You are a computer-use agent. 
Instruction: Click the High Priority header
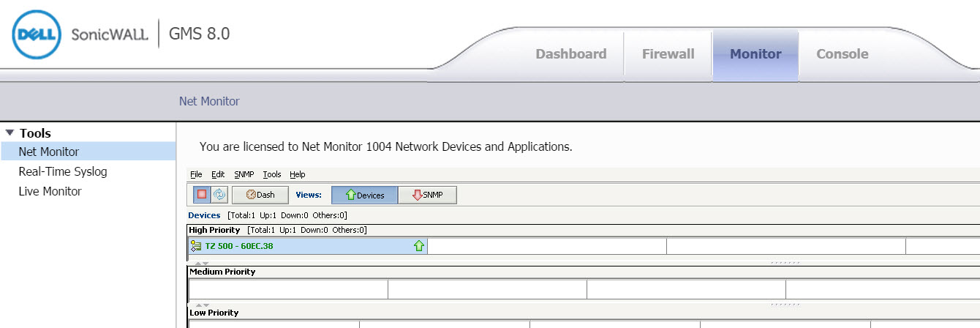pyautogui.click(x=214, y=230)
